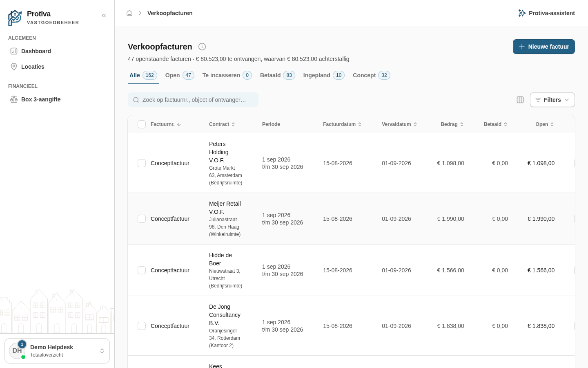Expand the Demo Helpdesk account switcher

(x=57, y=351)
